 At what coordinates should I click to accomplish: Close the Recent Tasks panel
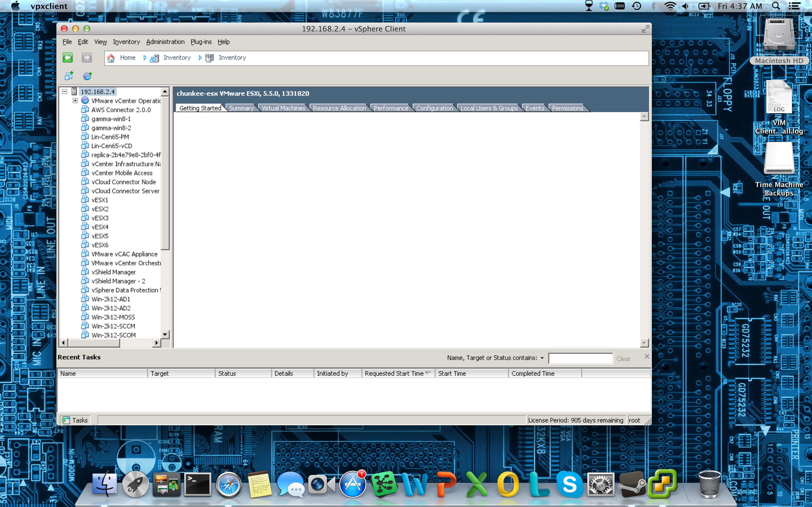(646, 356)
